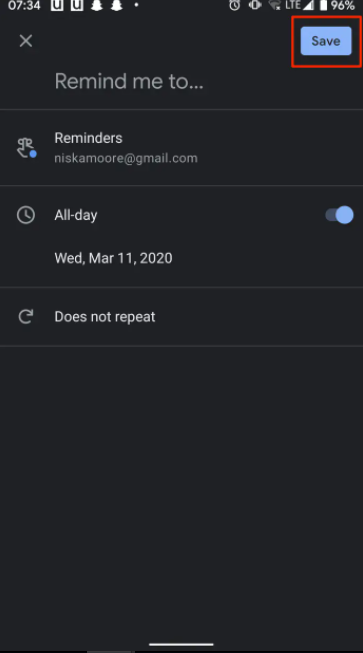Tap the battery icon in status bar
This screenshot has height=653, width=363.
[323, 5]
